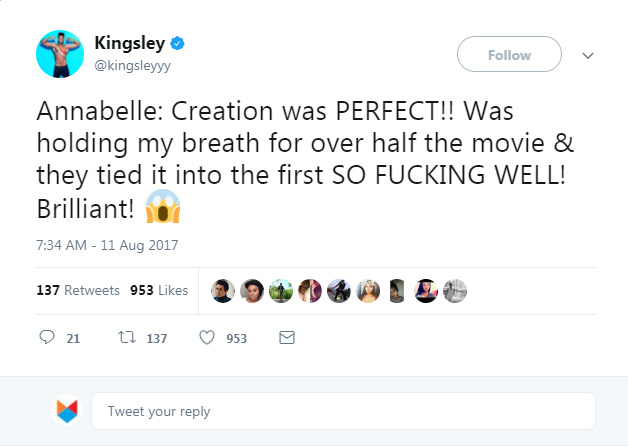The height and width of the screenshot is (446, 628).
Task: View the 137 Retweets list
Action: [78, 291]
